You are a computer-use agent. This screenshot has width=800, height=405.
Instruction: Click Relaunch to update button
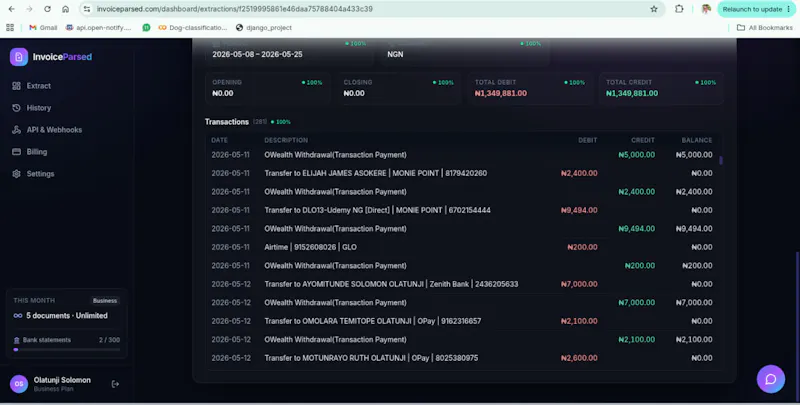click(756, 9)
